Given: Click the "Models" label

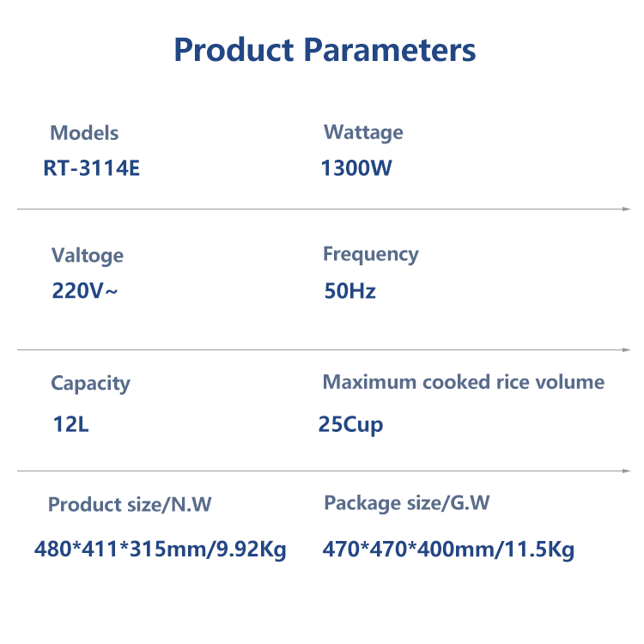Looking at the screenshot, I should [84, 133].
